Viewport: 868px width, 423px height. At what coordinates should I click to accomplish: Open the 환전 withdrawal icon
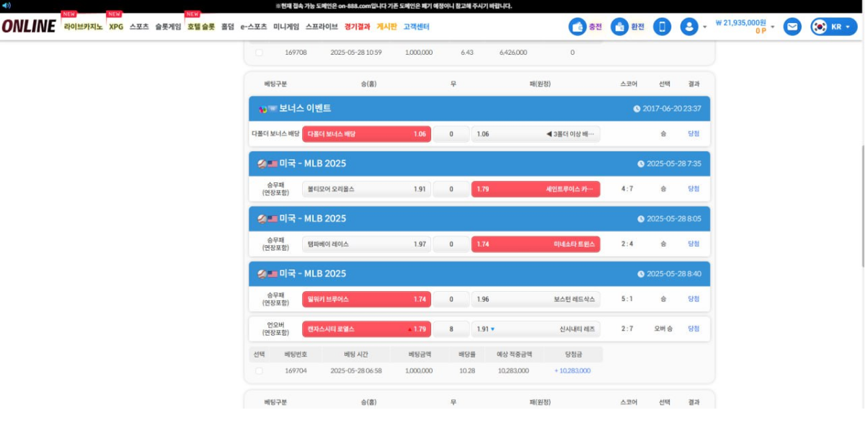[619, 27]
